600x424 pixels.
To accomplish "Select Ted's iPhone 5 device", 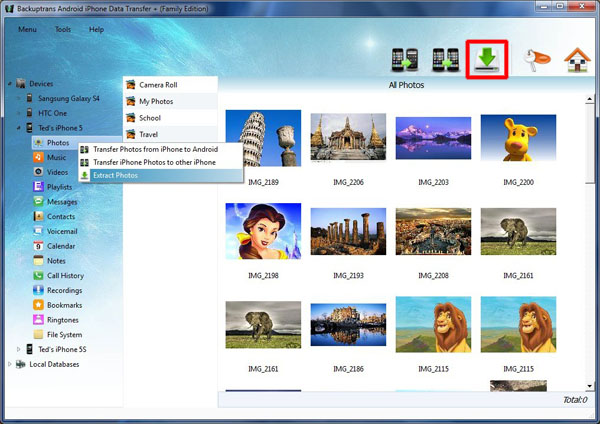I will point(60,128).
